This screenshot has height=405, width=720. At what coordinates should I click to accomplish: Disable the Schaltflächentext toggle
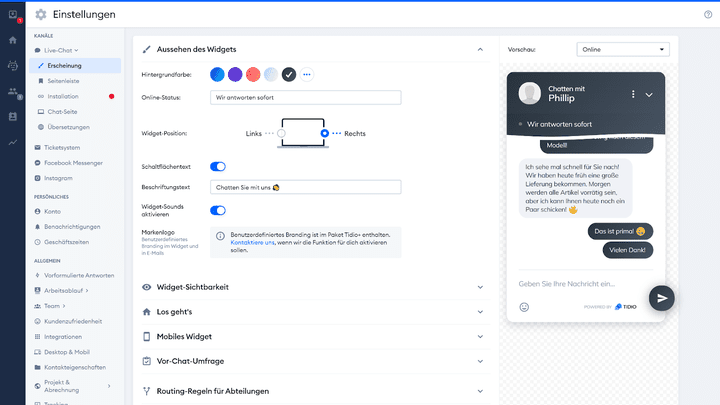218,166
